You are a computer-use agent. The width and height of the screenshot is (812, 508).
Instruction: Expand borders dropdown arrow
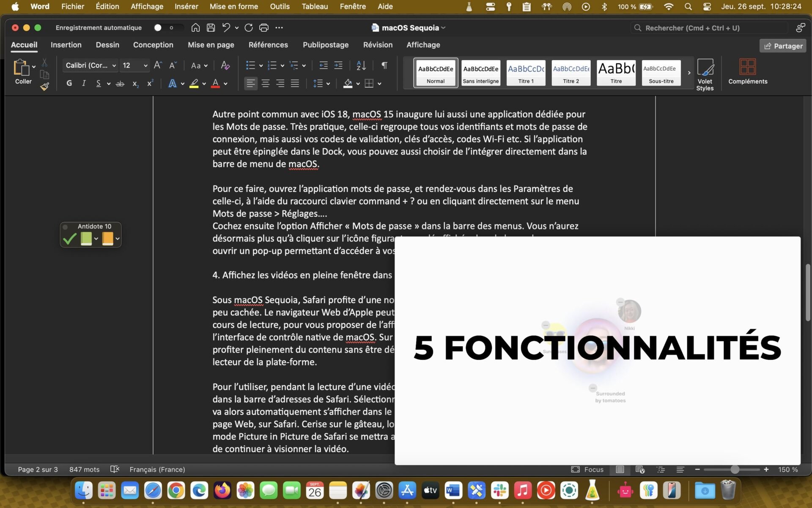coord(379,84)
